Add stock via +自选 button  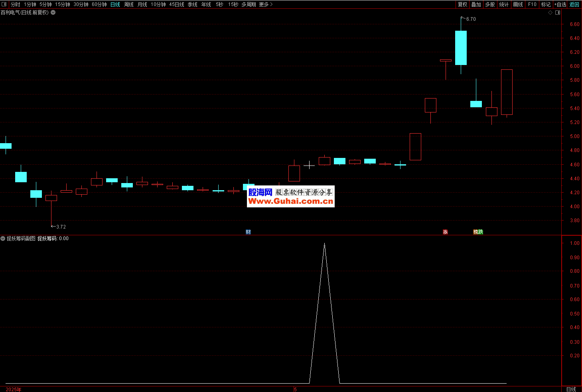tap(560, 4)
